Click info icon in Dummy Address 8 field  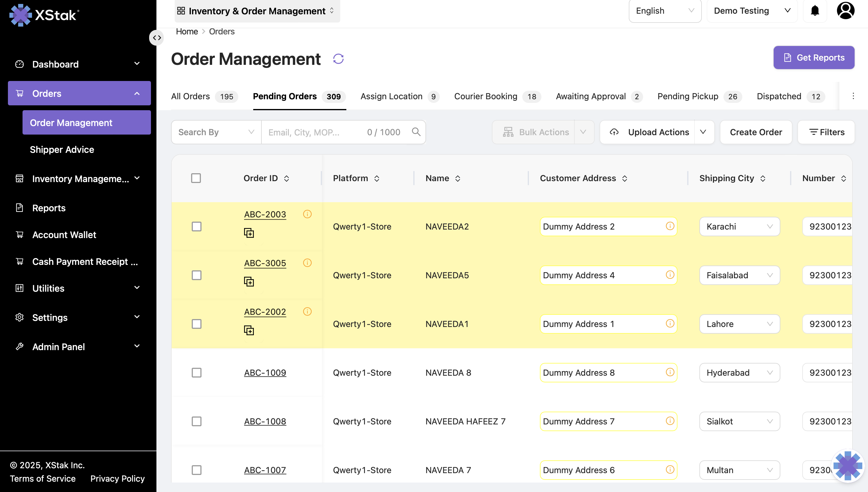point(670,372)
